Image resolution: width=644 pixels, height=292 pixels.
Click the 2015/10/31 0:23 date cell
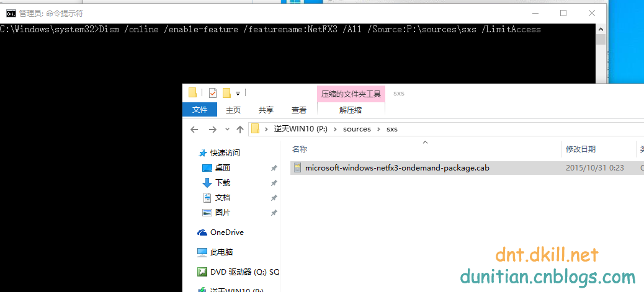595,168
